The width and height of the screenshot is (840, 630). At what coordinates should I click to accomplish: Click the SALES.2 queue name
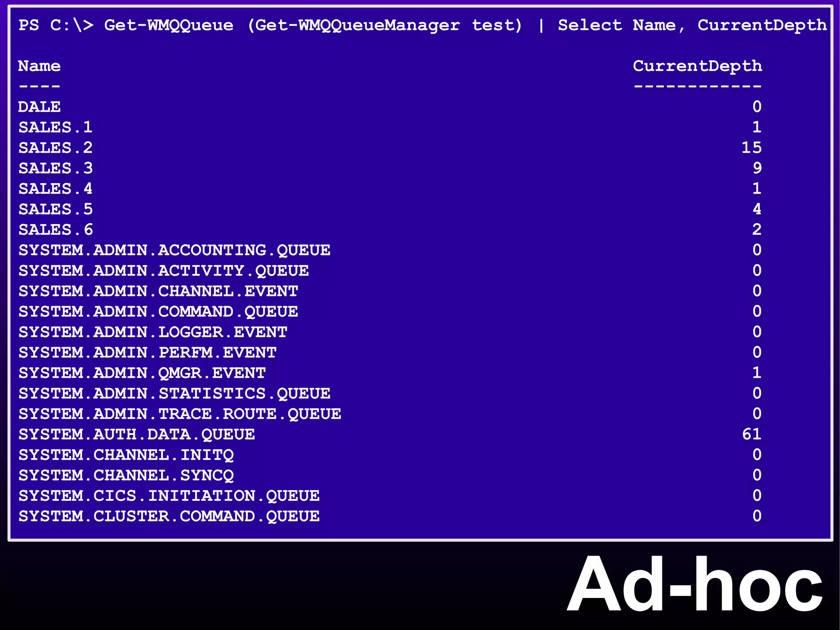[55, 148]
